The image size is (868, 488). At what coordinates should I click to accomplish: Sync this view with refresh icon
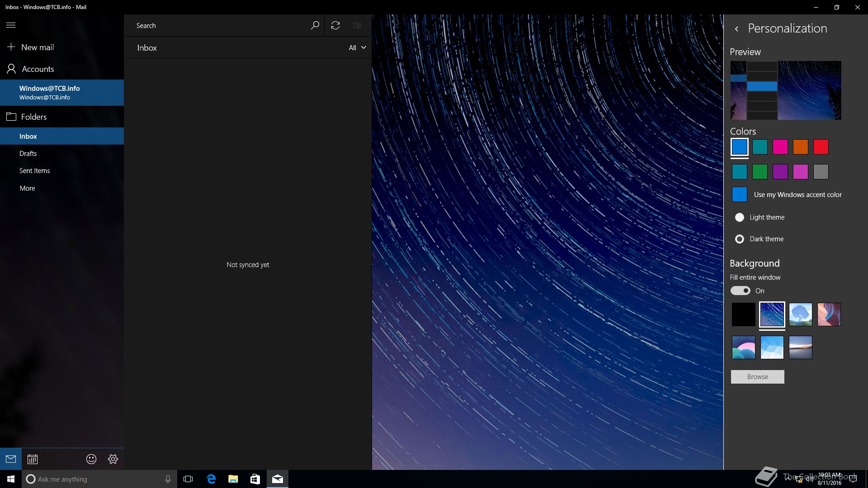tap(335, 25)
